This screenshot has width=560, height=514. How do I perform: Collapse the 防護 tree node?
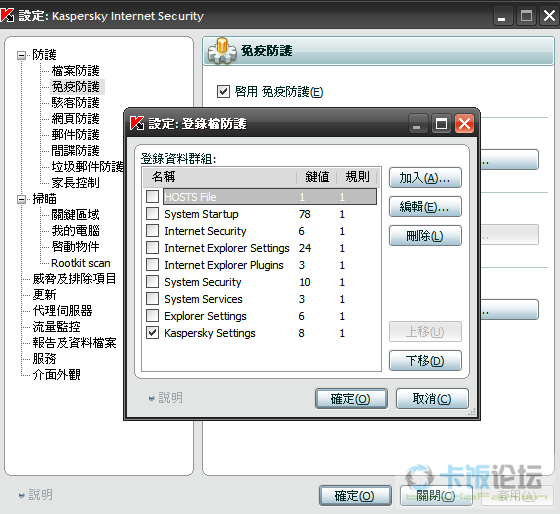coord(21,55)
